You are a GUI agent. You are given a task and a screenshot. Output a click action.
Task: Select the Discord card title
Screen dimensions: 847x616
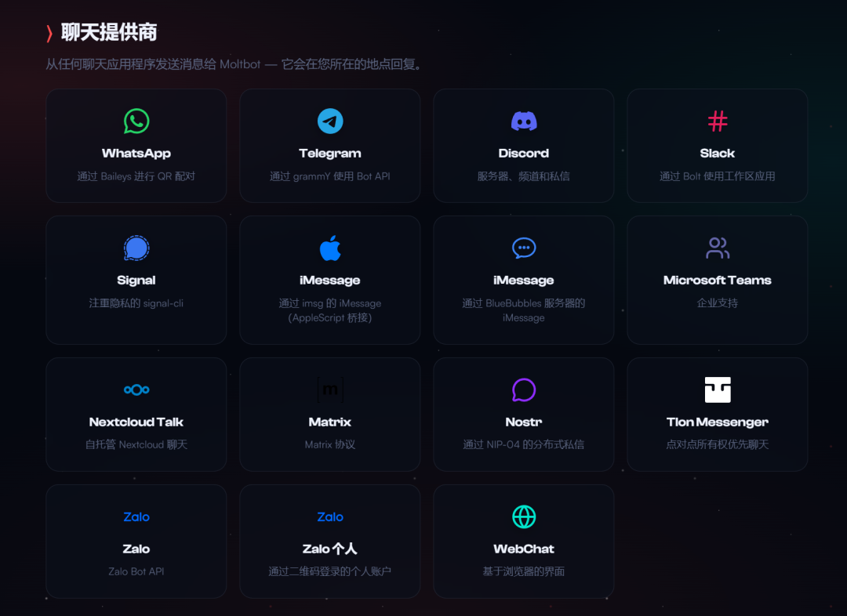point(523,154)
